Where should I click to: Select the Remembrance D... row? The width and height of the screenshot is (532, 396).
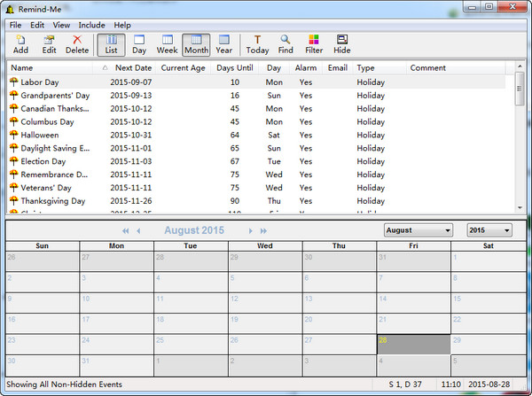pyautogui.click(x=256, y=175)
